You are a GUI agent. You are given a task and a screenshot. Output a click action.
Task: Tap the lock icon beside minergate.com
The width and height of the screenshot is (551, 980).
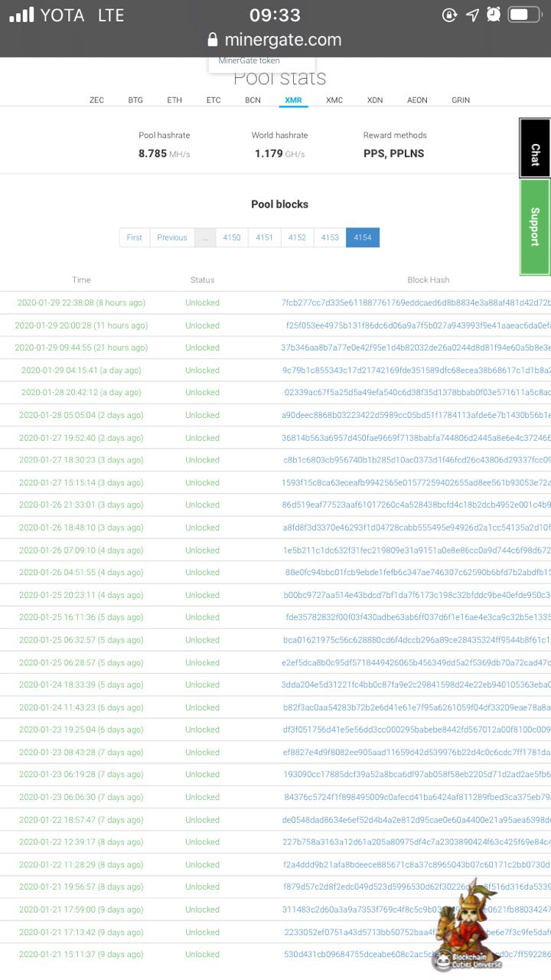tap(213, 40)
